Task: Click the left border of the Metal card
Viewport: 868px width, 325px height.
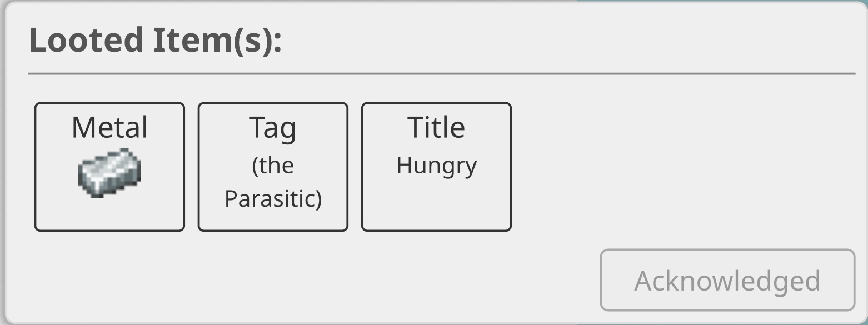Action: tap(35, 167)
